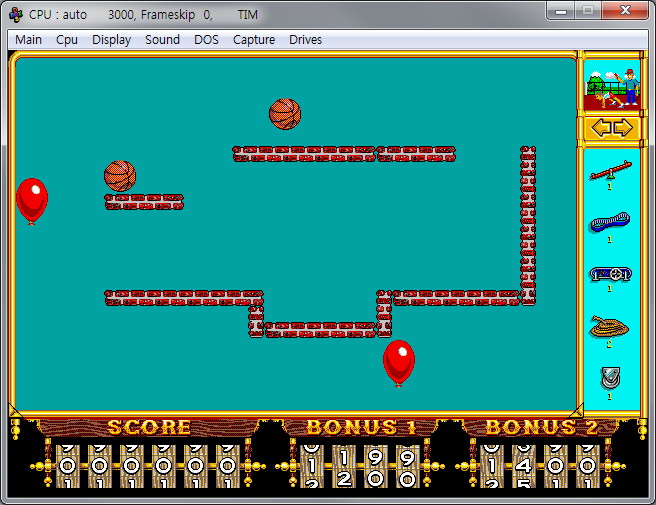656x505 pixels.
Task: Select the coiled rope part
Action: [609, 327]
